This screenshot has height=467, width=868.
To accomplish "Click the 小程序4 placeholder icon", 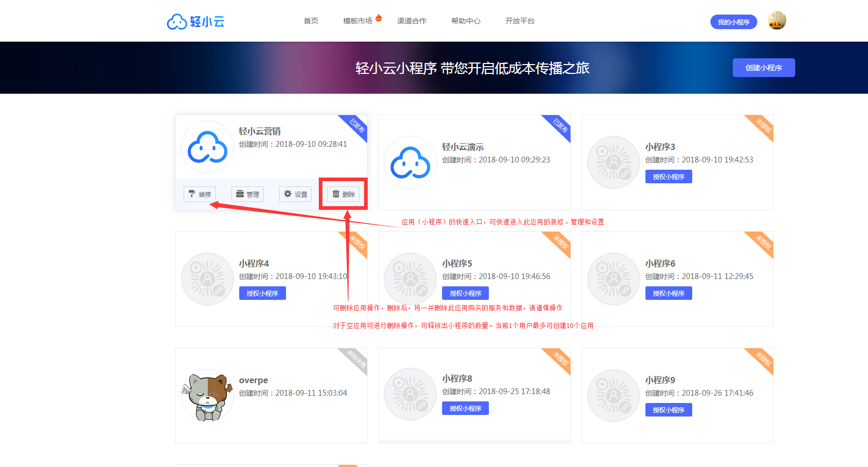I will [208, 279].
